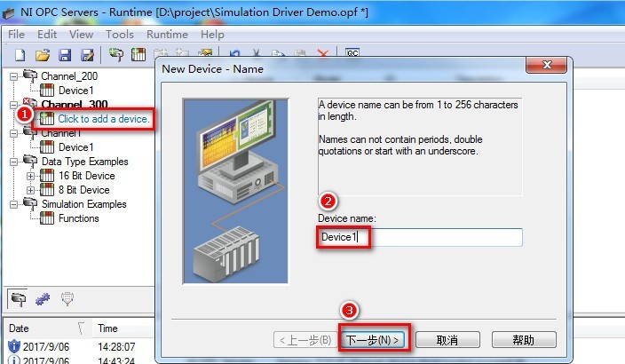625x364 pixels.
Task: Select the Simulation Examples label
Action: tap(84, 204)
